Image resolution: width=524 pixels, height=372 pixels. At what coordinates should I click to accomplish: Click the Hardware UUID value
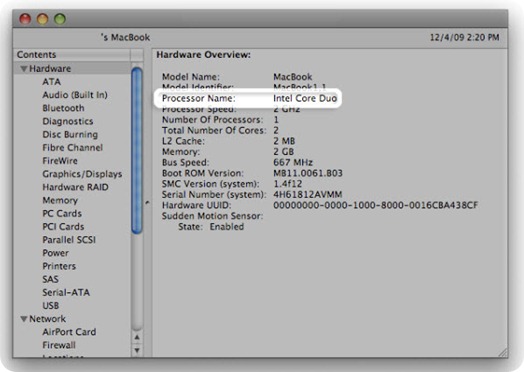click(x=376, y=205)
